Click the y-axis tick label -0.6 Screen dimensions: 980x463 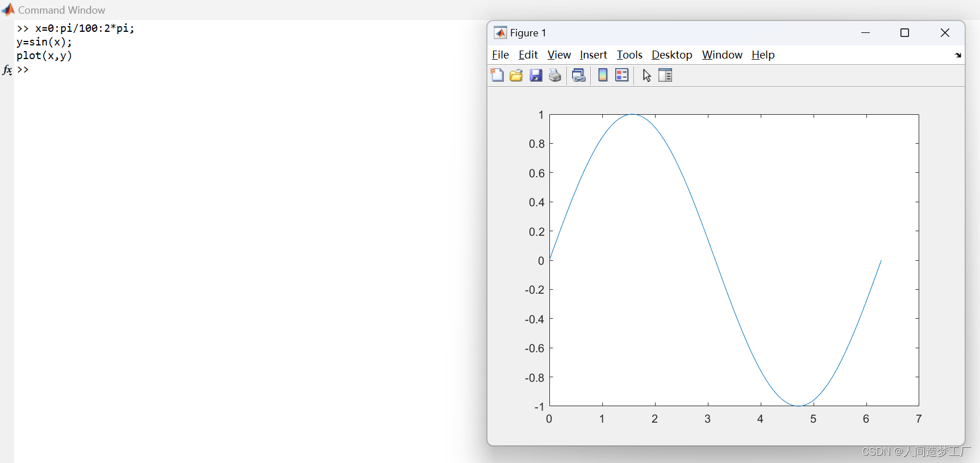point(535,348)
